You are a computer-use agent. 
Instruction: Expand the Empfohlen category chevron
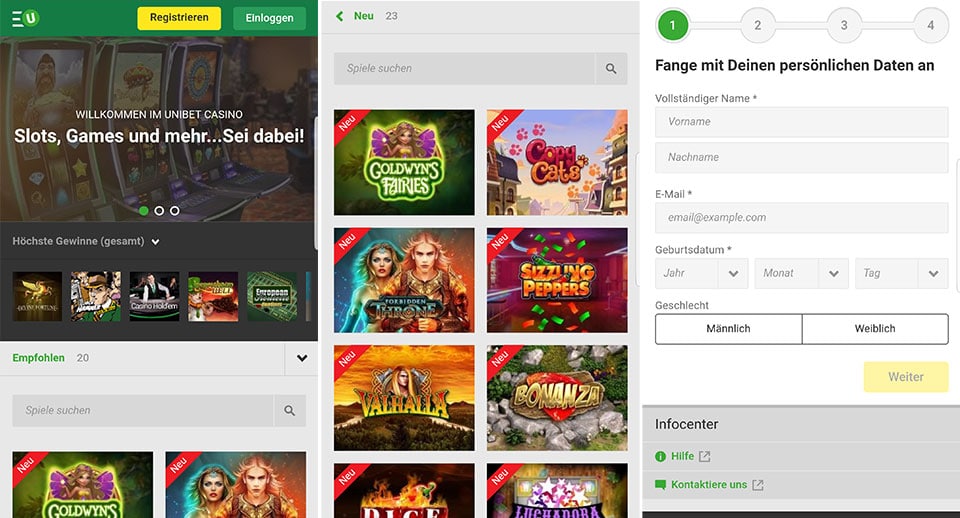pos(302,358)
